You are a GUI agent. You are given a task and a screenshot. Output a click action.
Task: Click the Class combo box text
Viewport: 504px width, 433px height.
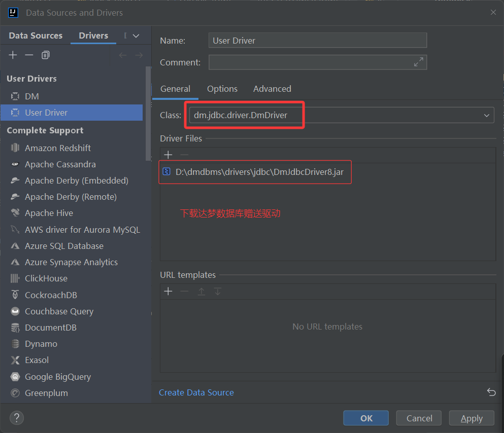coord(241,115)
